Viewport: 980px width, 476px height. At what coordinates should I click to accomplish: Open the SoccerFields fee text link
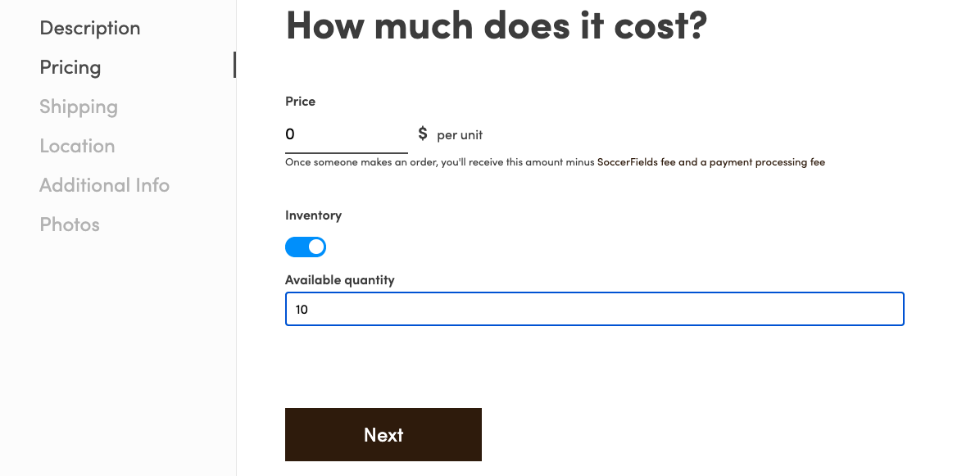click(636, 162)
